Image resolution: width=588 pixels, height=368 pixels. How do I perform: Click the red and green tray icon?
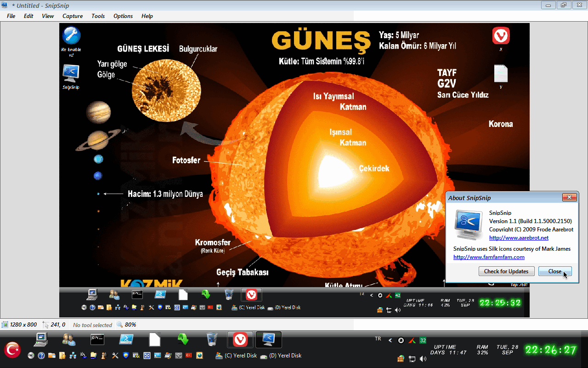click(x=412, y=340)
